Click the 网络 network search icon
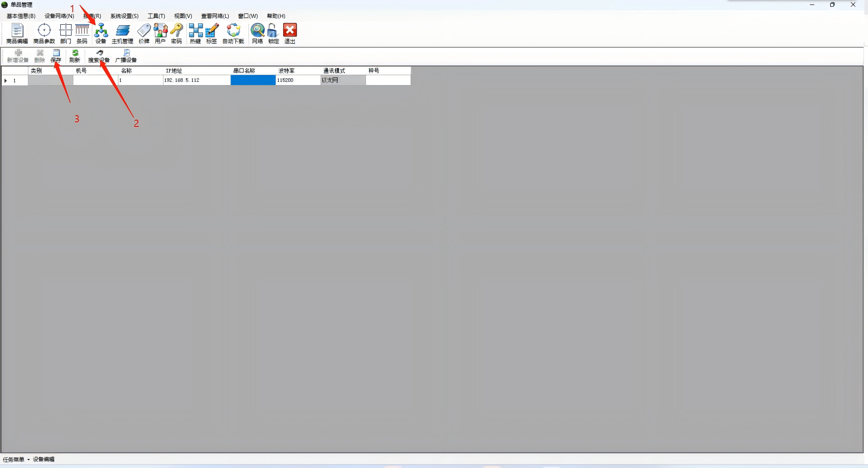The image size is (868, 468). pyautogui.click(x=258, y=34)
